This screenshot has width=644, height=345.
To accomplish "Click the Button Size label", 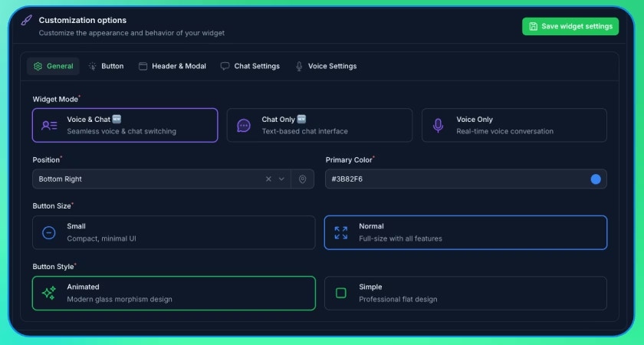I will (x=52, y=206).
